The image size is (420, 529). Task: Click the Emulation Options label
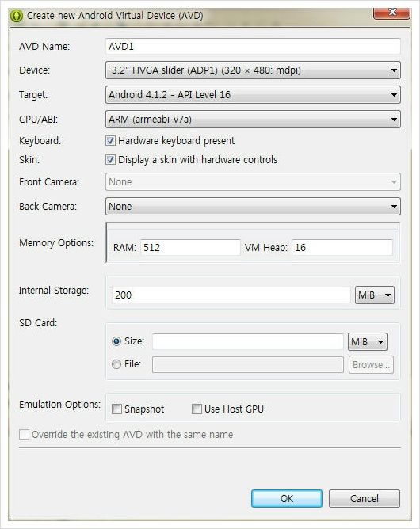tap(59, 405)
